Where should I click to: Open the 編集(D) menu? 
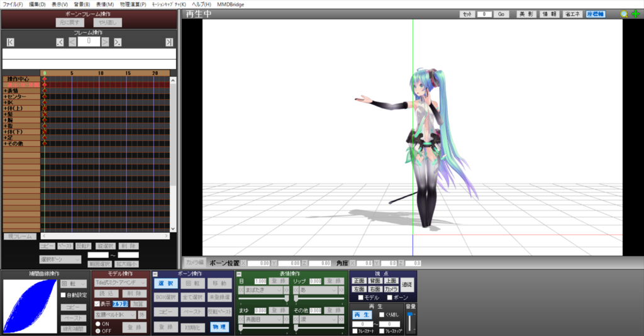click(37, 4)
